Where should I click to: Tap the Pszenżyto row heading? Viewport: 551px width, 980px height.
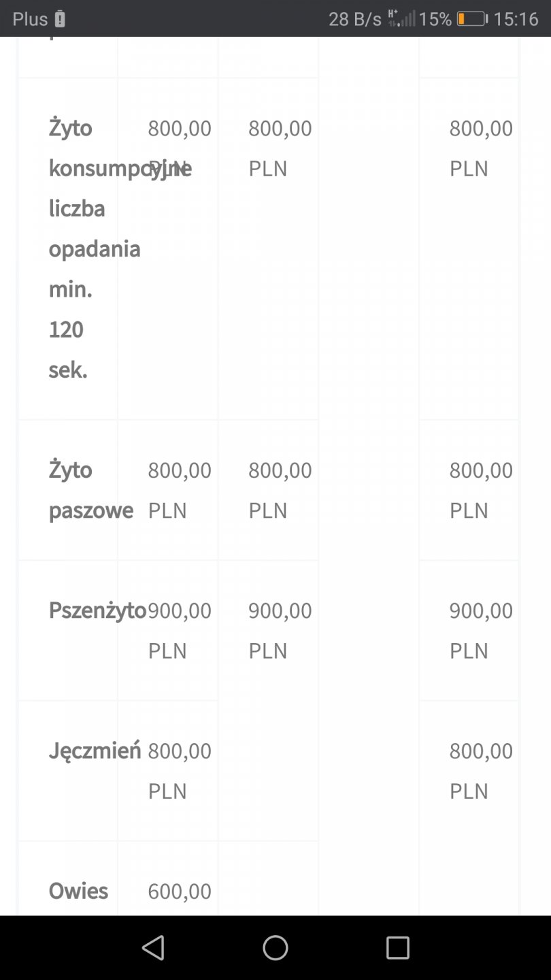coord(97,610)
